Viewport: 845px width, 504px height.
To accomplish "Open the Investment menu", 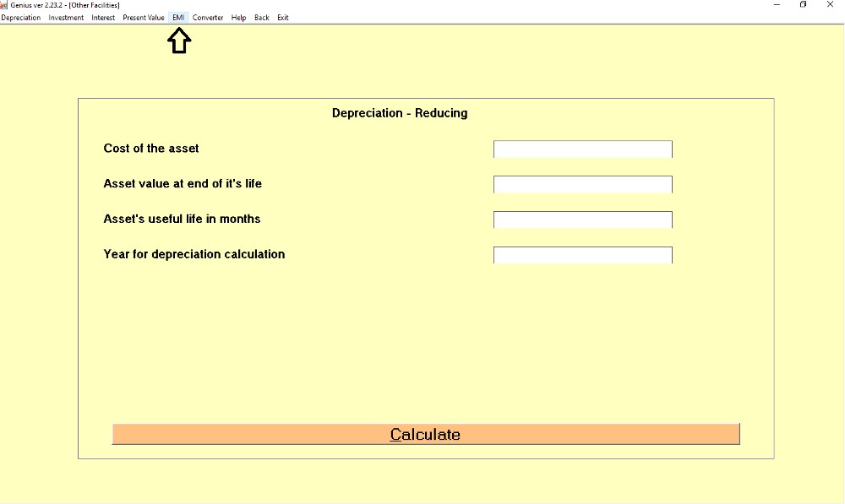I will pyautogui.click(x=66, y=18).
